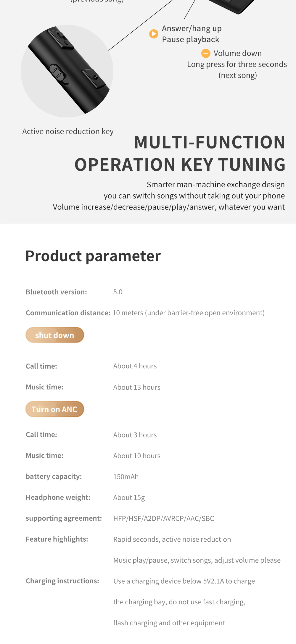Click the "Volume down" label text
Image resolution: width=296 pixels, height=644 pixels.
tap(237, 53)
